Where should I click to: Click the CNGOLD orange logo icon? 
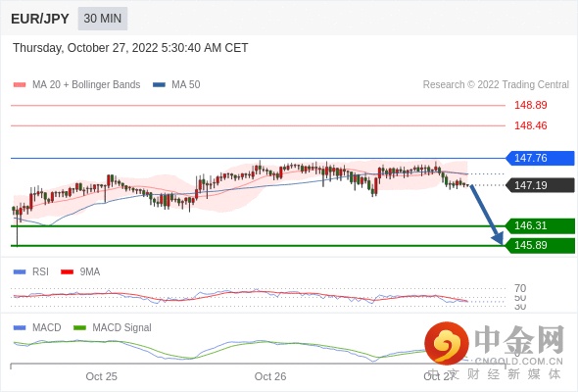pyautogui.click(x=447, y=344)
